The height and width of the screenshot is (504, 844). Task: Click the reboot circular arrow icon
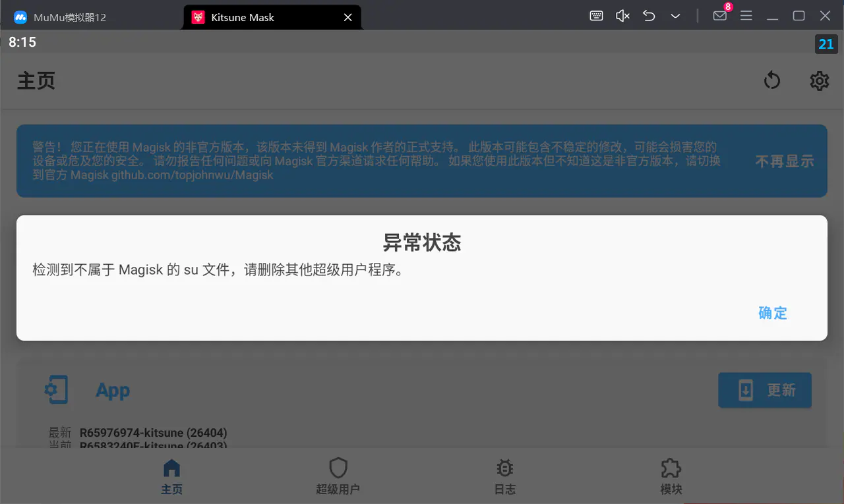tap(772, 81)
